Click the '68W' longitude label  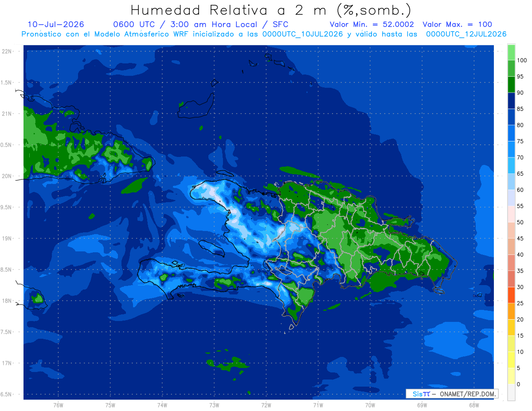tap(474, 405)
